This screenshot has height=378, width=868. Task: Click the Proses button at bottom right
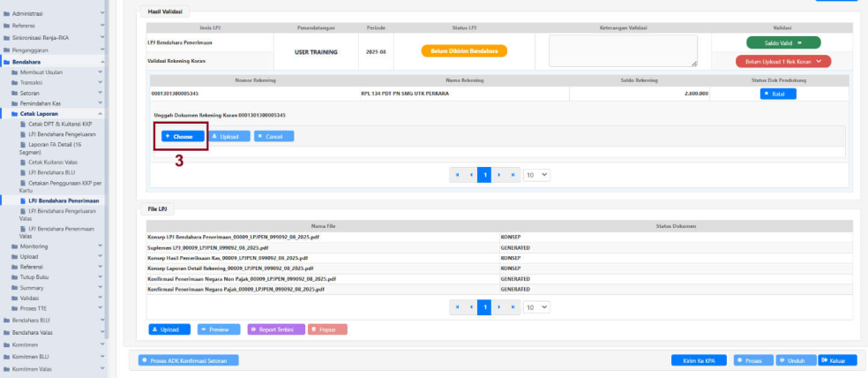pyautogui.click(x=752, y=360)
